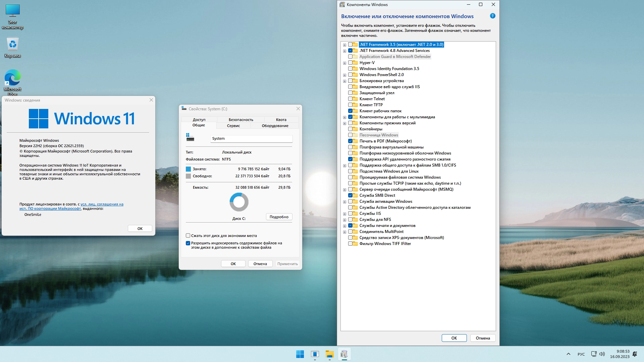Click the Details (Подробно) button
This screenshot has width=644, height=362.
pos(279,217)
